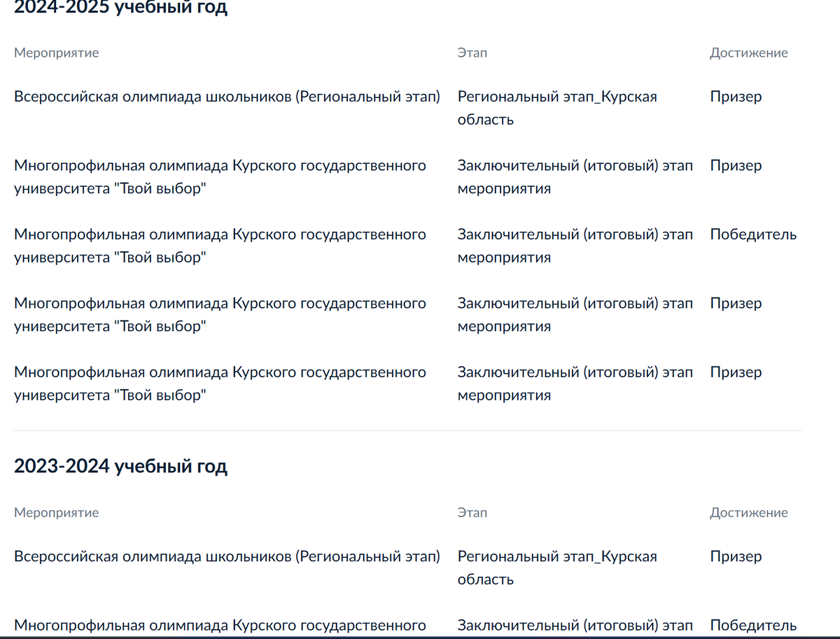840x639 pixels.
Task: Click event name in last "Твой выбор" row, 2024-2025
Action: (220, 384)
